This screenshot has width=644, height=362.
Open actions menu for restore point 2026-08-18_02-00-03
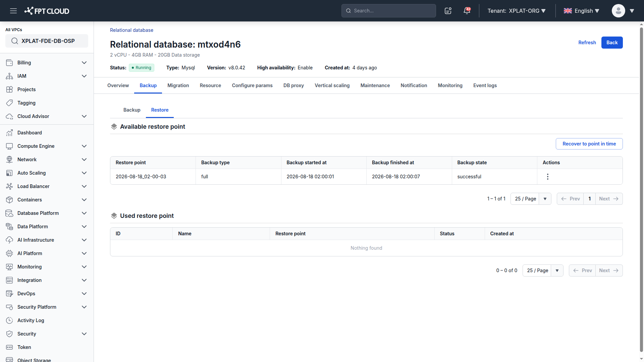[548, 177]
